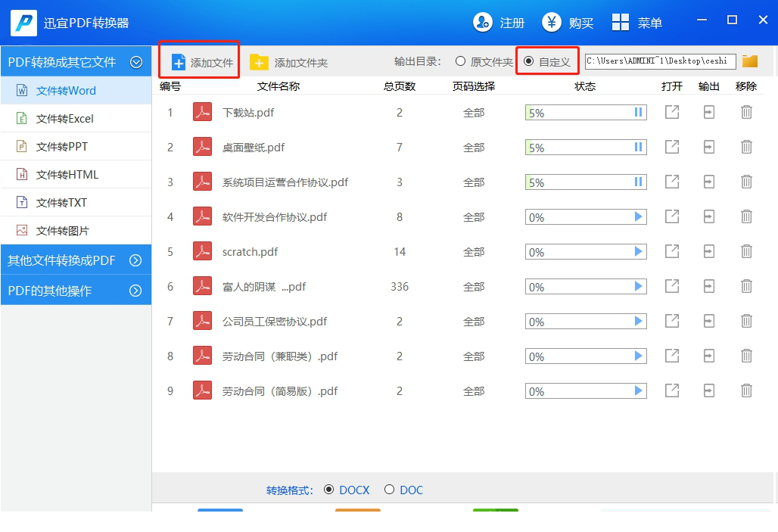Viewport: 778px width, 532px height.
Task: Click the output directory path field
Action: [x=661, y=61]
